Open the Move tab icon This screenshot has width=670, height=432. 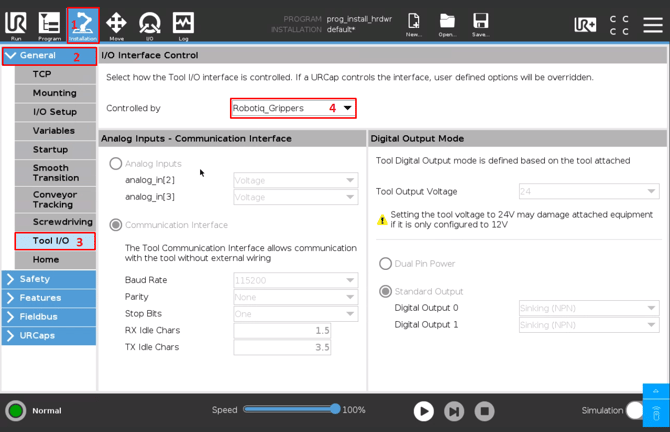click(x=116, y=24)
